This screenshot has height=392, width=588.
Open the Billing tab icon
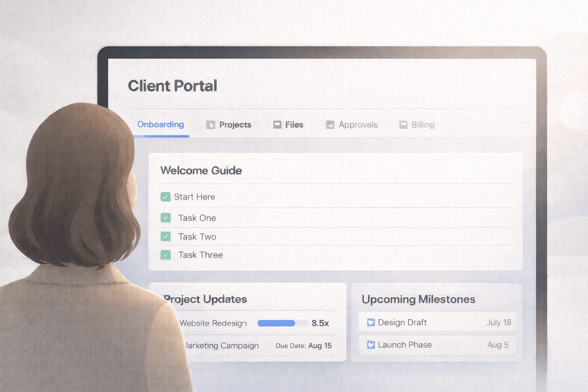(x=403, y=124)
